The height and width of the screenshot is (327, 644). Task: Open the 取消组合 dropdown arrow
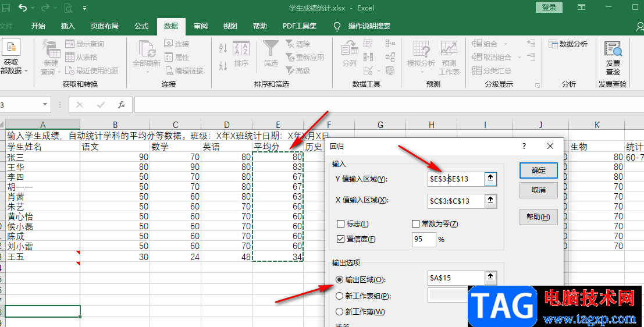pos(519,57)
